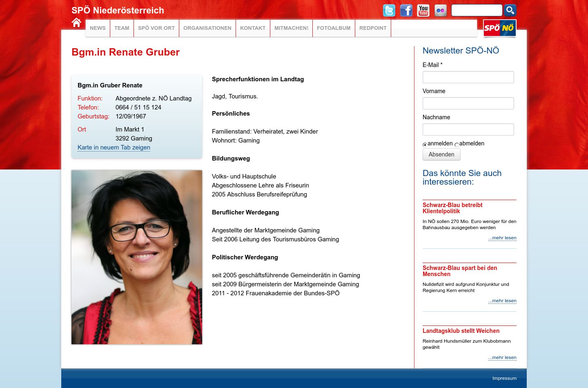
Task: Open the Facebook social icon
Action: pyautogui.click(x=406, y=10)
